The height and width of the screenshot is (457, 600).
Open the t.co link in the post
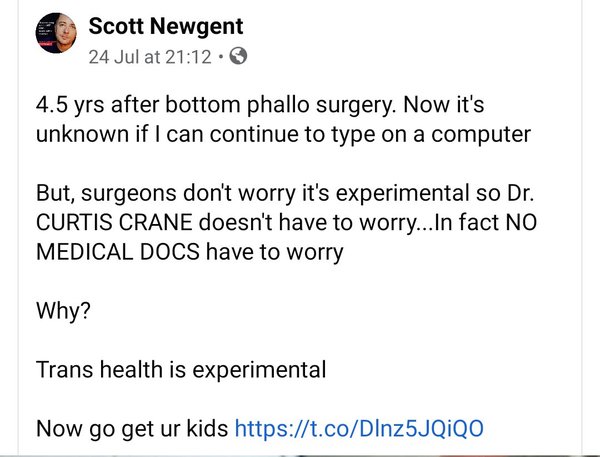[x=358, y=429]
